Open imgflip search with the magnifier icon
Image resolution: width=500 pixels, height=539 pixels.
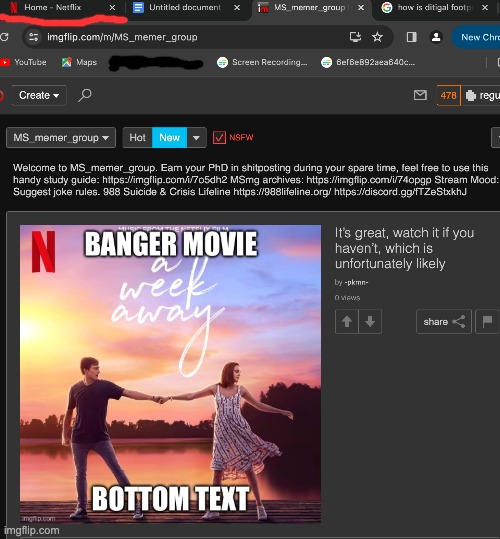pos(85,95)
